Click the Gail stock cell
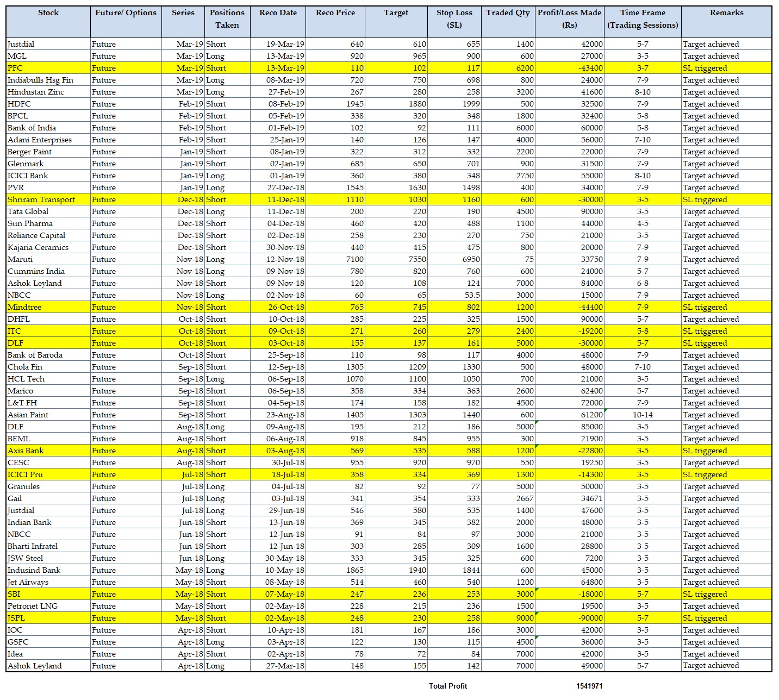Image resolution: width=779 pixels, height=700 pixels. pos(48,498)
